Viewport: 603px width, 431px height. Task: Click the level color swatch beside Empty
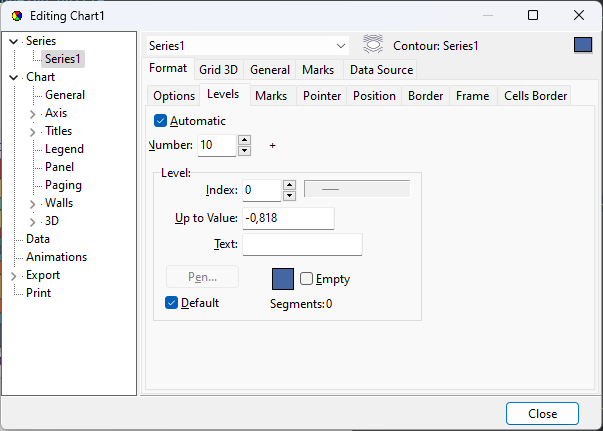click(283, 279)
